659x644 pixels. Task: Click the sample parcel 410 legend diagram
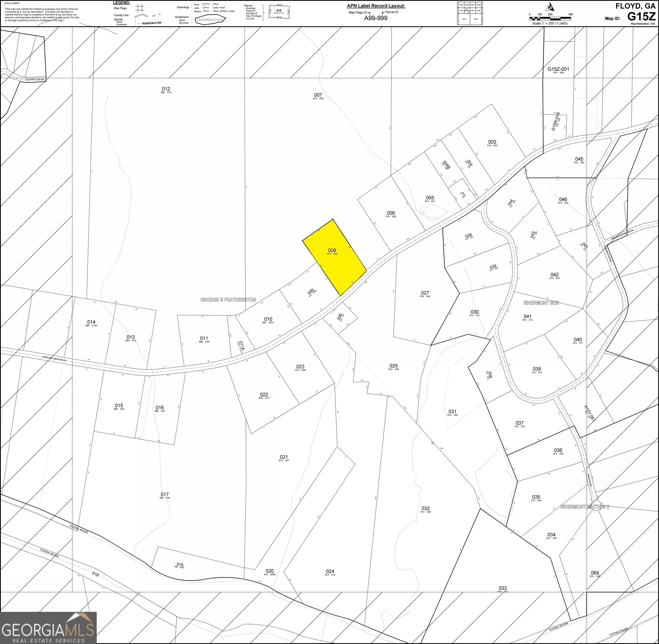pos(279,11)
